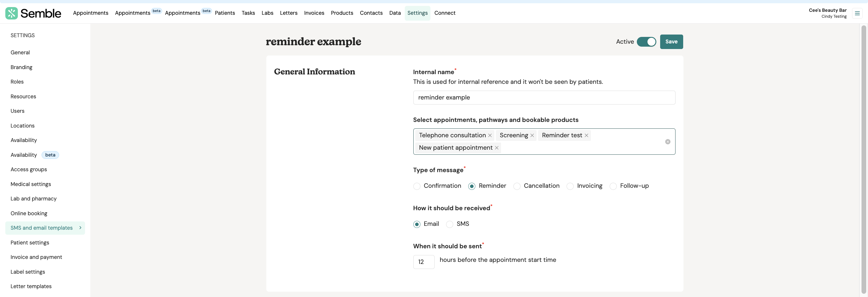
Task: Choose SMS delivery option
Action: tap(449, 224)
